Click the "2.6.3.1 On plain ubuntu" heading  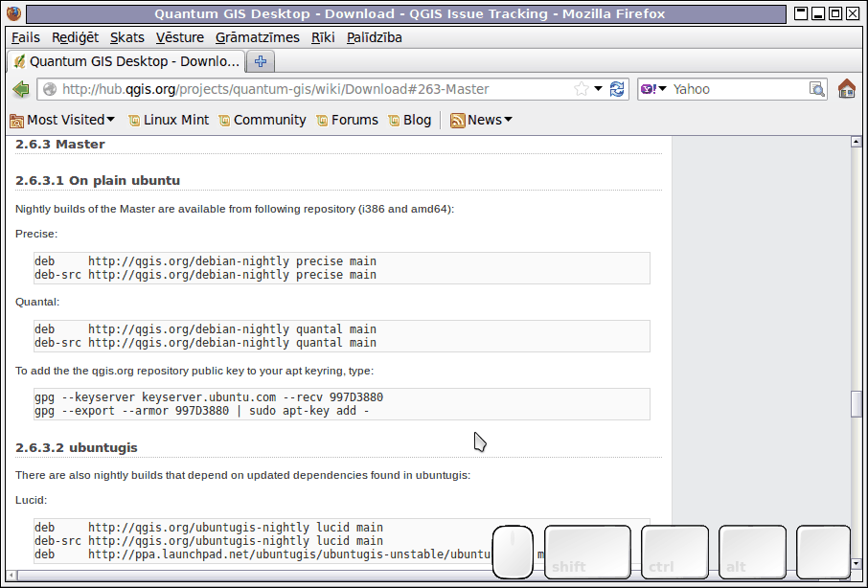(x=98, y=181)
